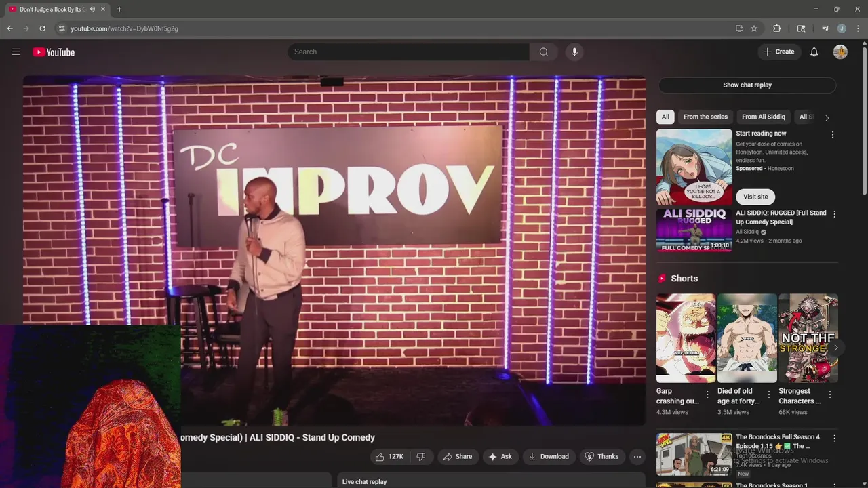Image resolution: width=868 pixels, height=488 pixels.
Task: Click the Thanks button
Action: (x=602, y=457)
